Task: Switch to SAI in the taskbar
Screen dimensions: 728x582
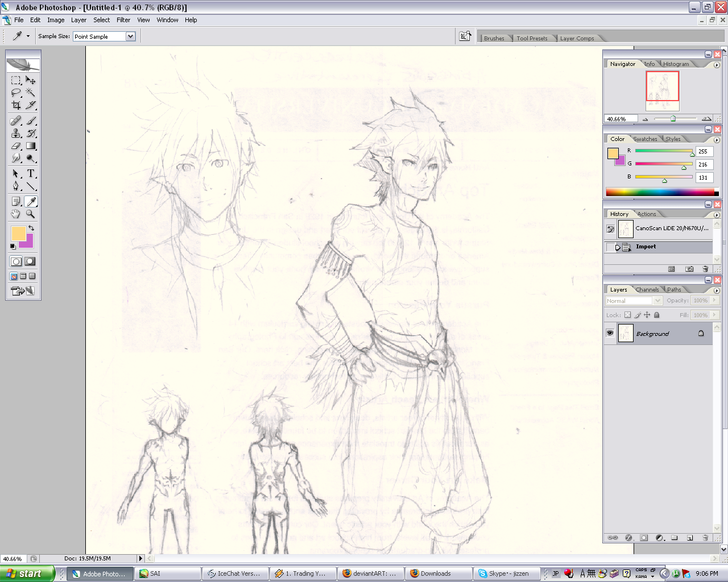Action: coord(168,573)
